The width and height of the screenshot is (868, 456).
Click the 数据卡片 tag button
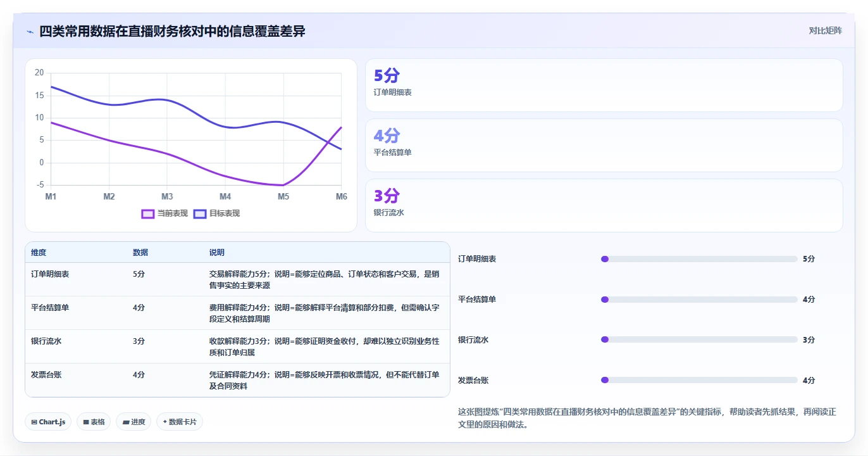click(180, 422)
